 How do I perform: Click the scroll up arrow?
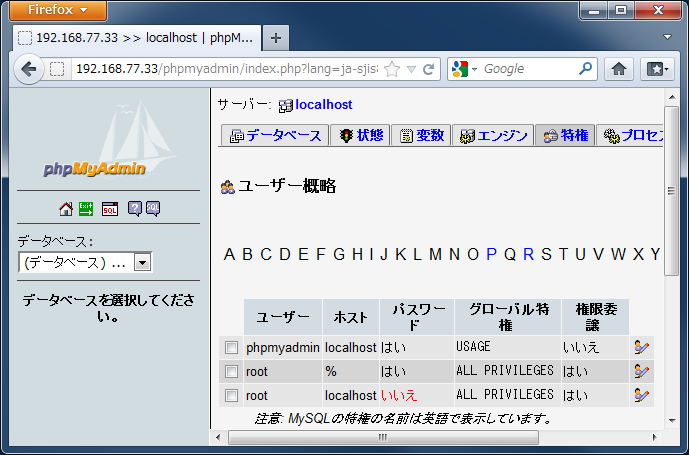tap(672, 97)
